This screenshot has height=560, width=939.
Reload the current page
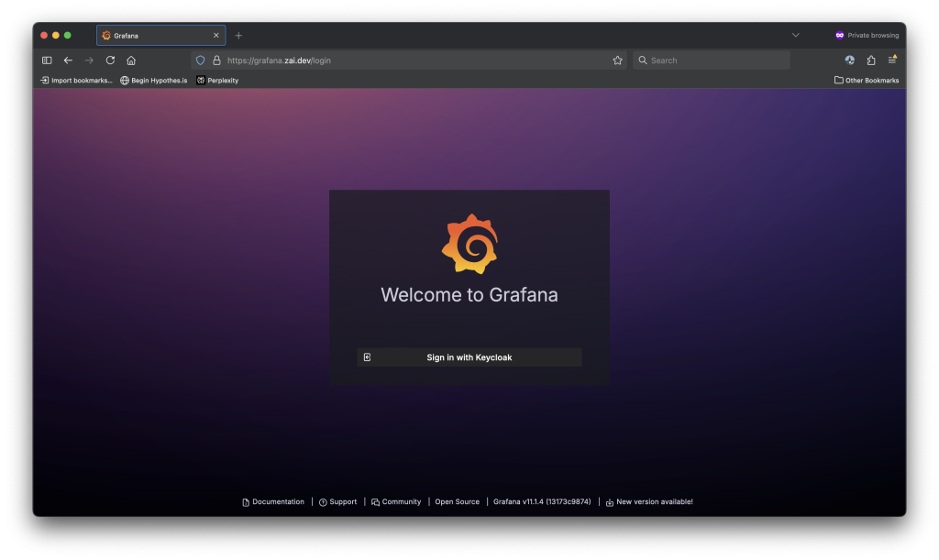[110, 60]
